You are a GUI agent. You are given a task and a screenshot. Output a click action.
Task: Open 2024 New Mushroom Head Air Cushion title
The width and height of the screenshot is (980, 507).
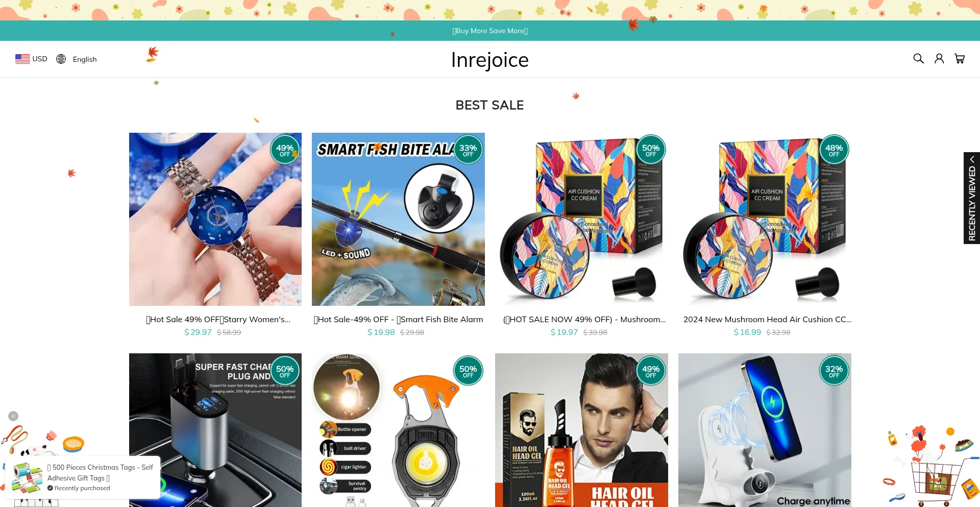(x=767, y=320)
